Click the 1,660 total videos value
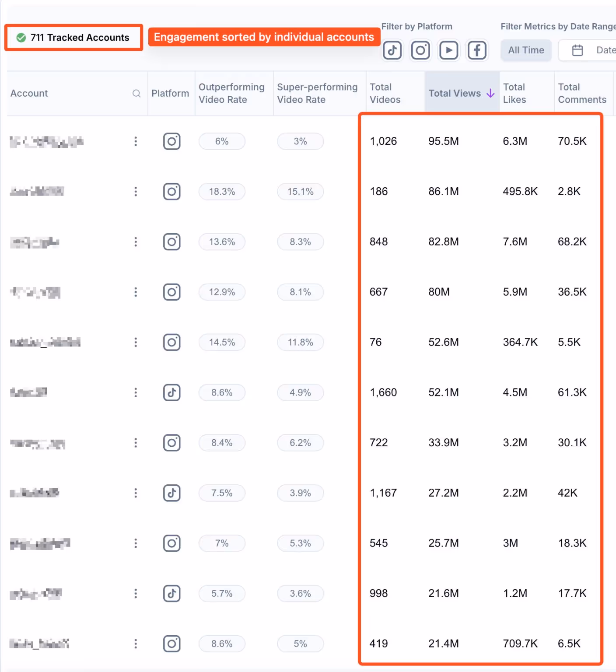 pos(383,392)
